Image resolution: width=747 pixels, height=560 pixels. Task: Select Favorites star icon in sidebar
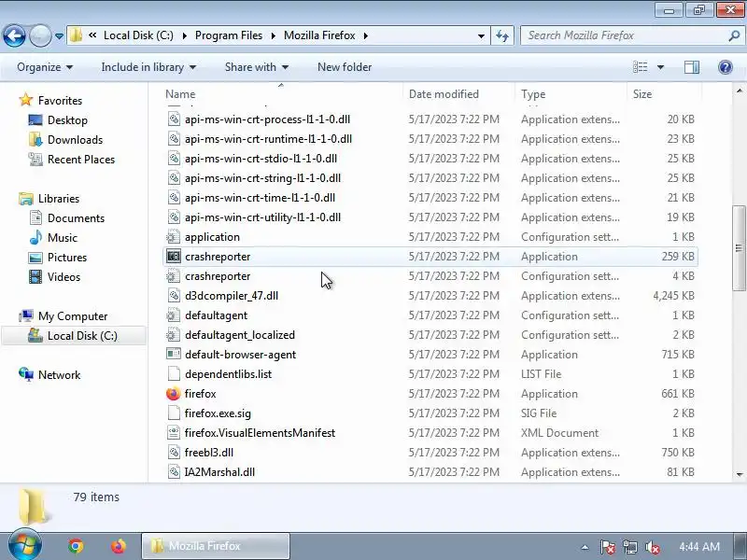[x=26, y=100]
